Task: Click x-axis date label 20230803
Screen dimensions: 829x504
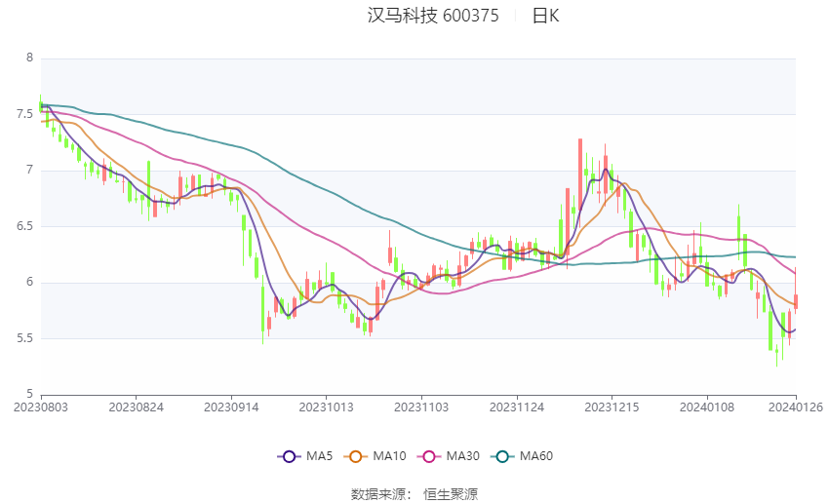Action: click(x=41, y=407)
